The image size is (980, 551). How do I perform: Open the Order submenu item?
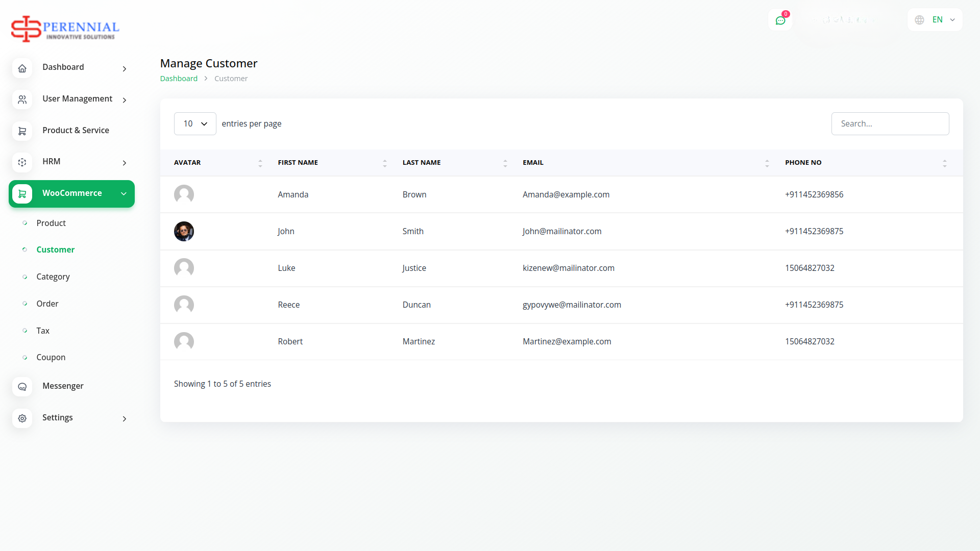47,304
